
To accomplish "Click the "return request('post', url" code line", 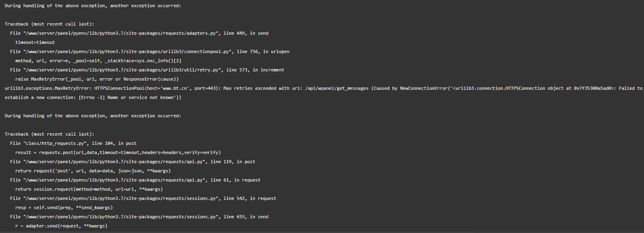I will (93, 171).
